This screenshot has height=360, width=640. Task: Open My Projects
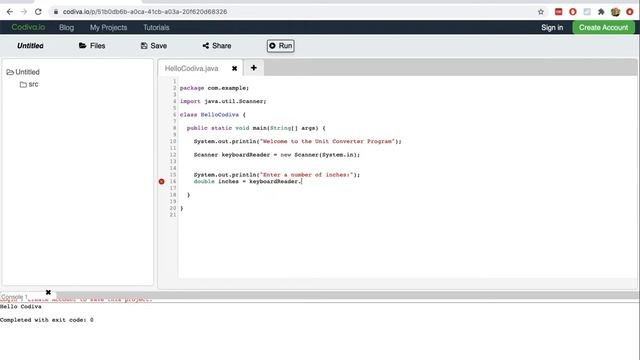pos(109,27)
